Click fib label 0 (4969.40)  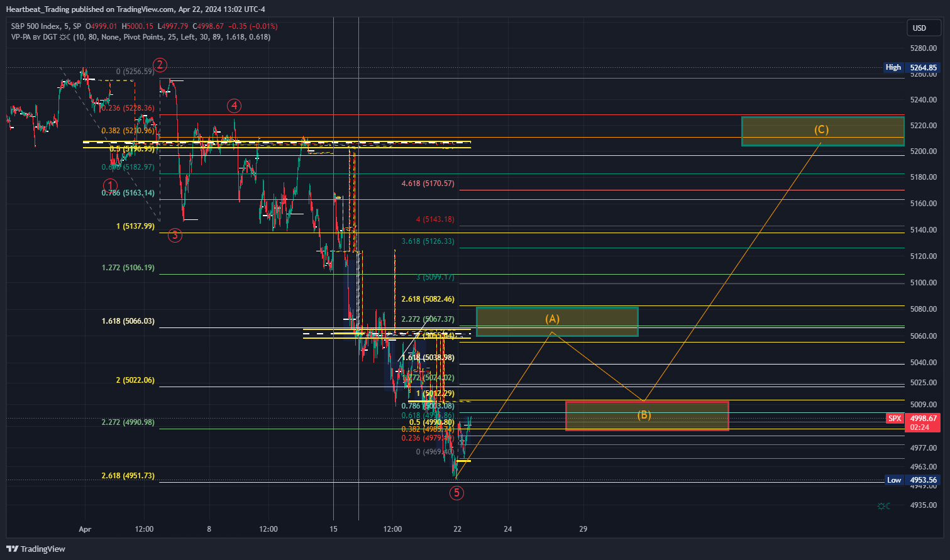tap(435, 452)
